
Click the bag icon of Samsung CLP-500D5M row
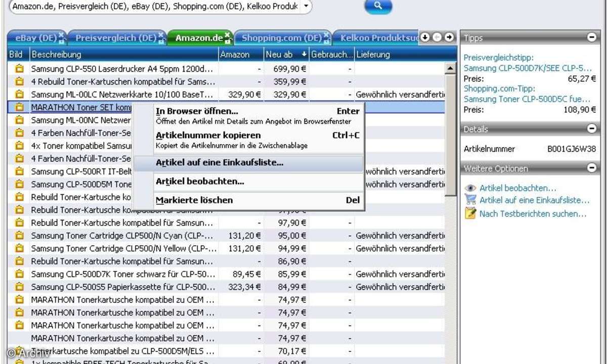(19, 184)
